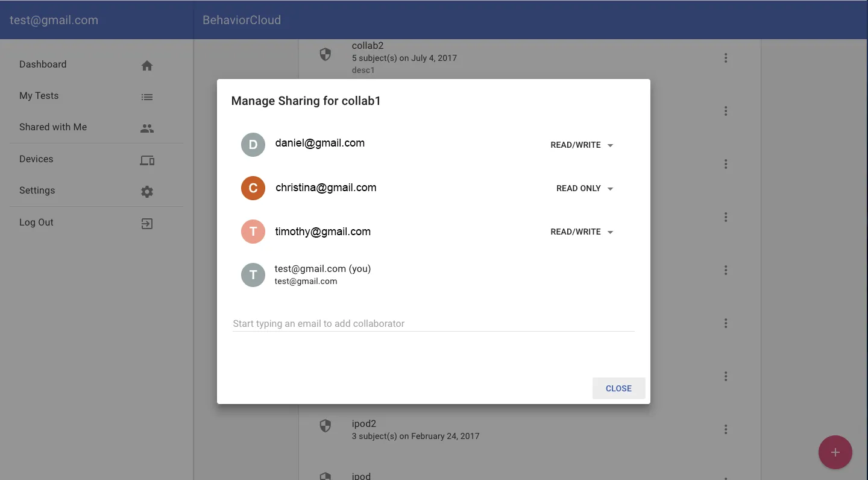Click '3 subject(s) on February 24, 2017'
The height and width of the screenshot is (480, 868).
pos(416,436)
